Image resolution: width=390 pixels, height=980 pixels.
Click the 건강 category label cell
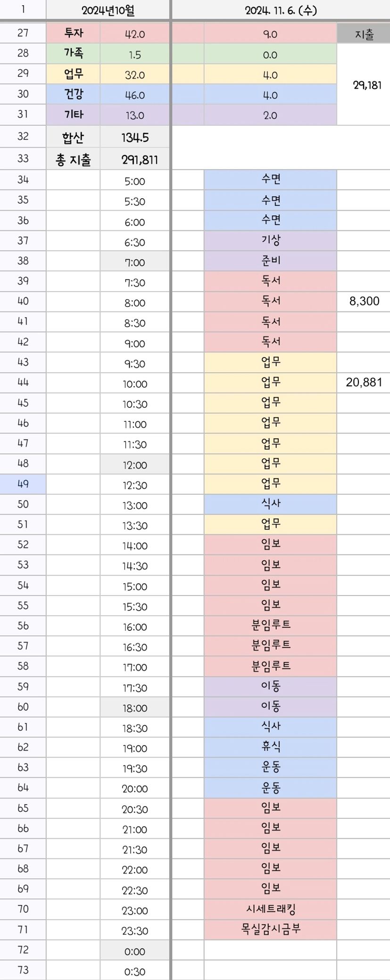click(74, 94)
